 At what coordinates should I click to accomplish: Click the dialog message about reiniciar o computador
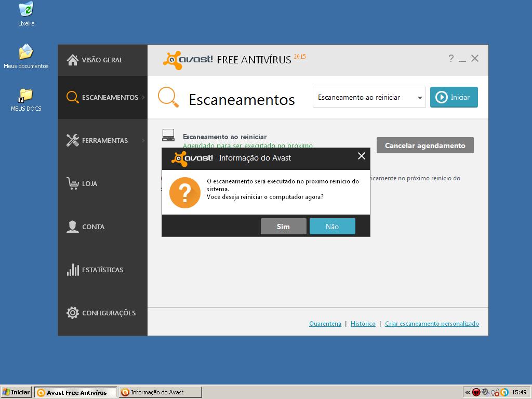(x=265, y=197)
